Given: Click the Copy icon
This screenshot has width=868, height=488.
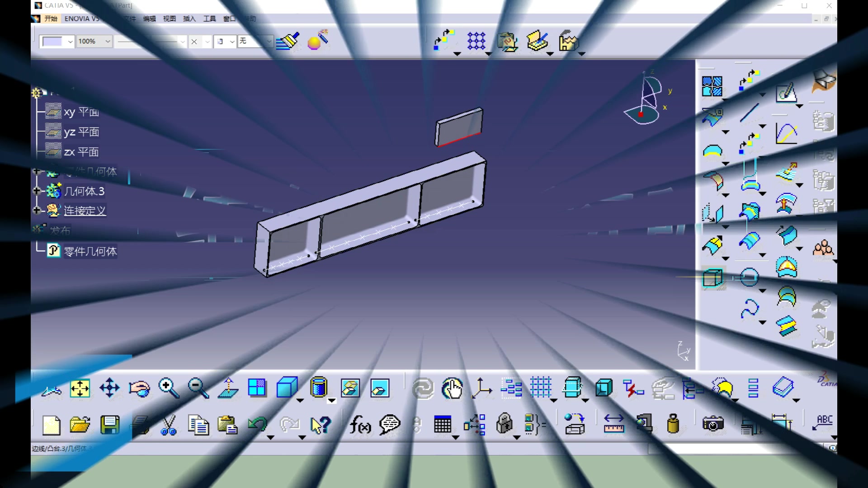Looking at the screenshot, I should point(198,425).
